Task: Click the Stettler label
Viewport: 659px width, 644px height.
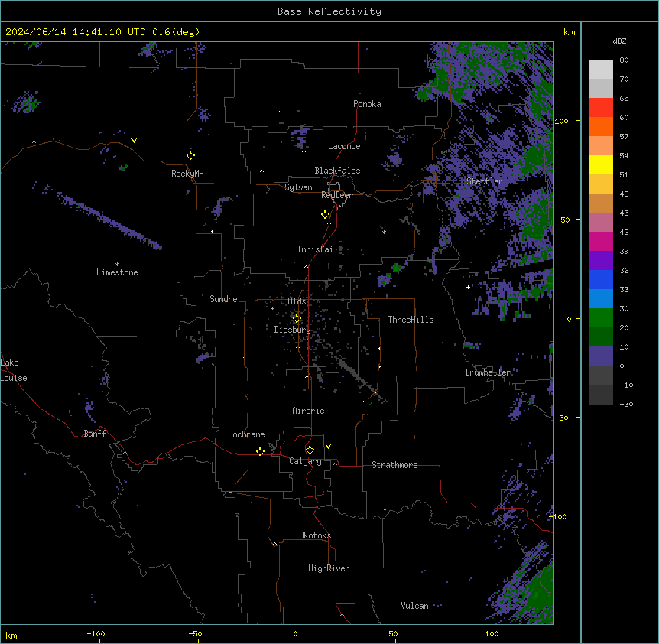Action: click(484, 181)
